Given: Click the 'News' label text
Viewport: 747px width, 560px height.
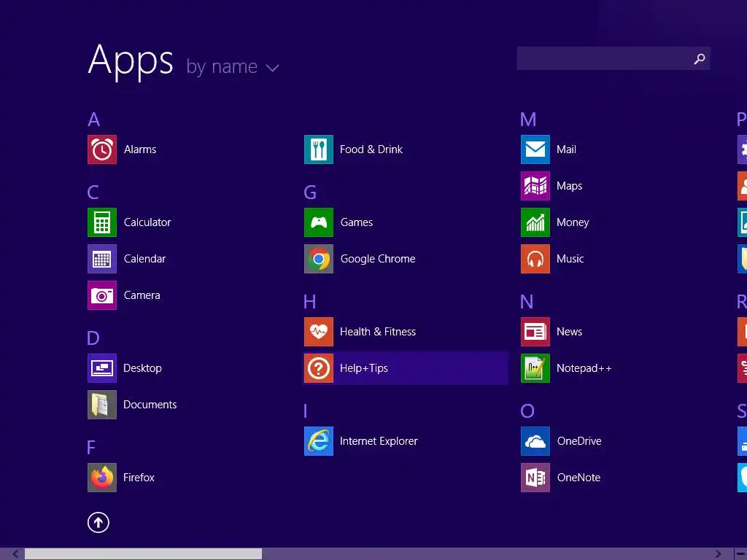Looking at the screenshot, I should coord(569,332).
